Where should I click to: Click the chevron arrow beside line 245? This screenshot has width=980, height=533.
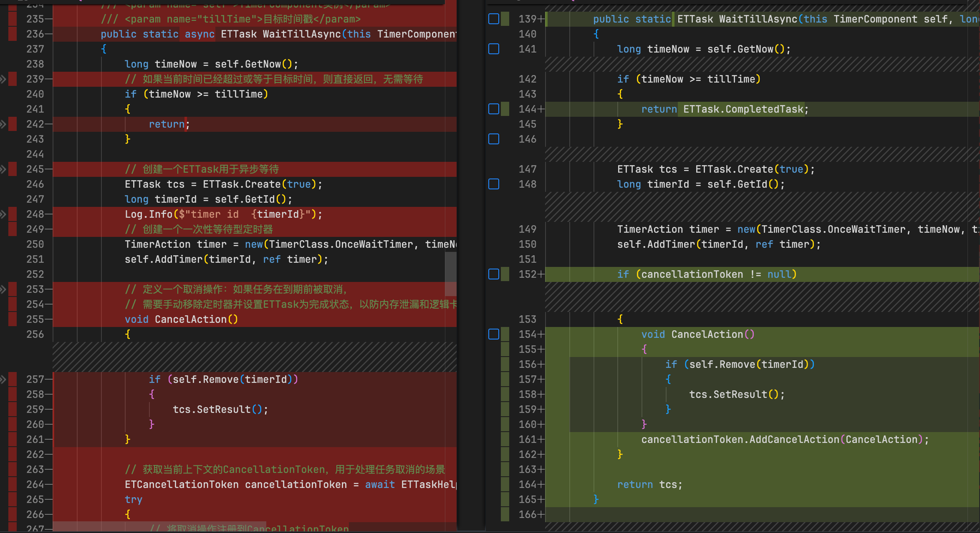(x=3, y=169)
